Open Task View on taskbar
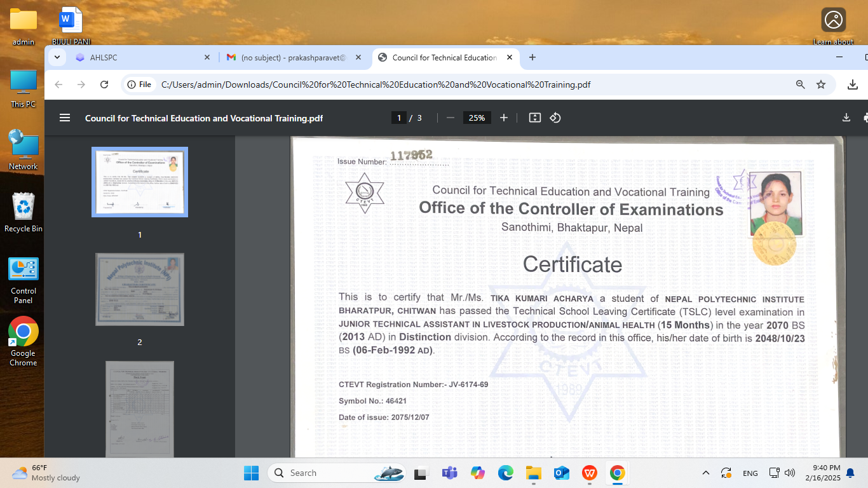Image resolution: width=868 pixels, height=488 pixels. coord(421,473)
